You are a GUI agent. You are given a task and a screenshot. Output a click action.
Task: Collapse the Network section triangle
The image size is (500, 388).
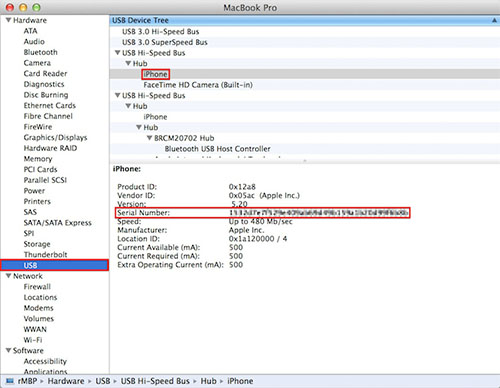pyautogui.click(x=9, y=276)
